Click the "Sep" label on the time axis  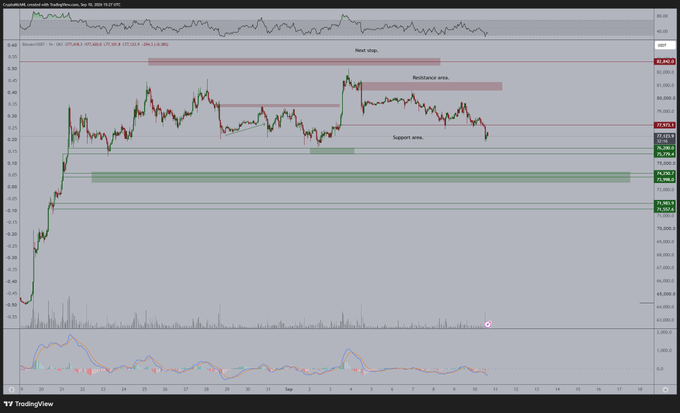289,390
